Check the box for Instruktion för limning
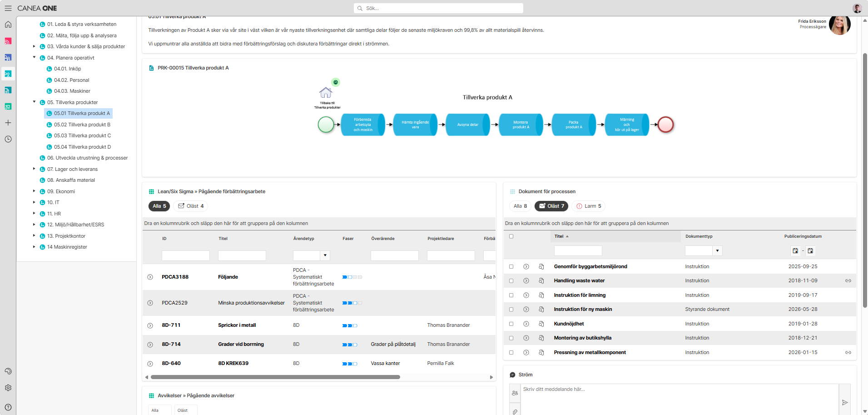The height and width of the screenshot is (415, 868). 511,295
